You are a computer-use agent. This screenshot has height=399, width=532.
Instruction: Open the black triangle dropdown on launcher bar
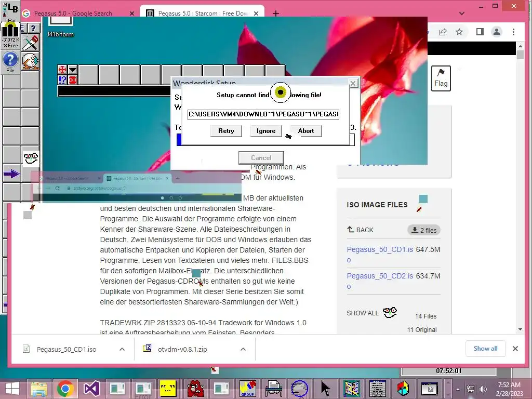[73, 70]
